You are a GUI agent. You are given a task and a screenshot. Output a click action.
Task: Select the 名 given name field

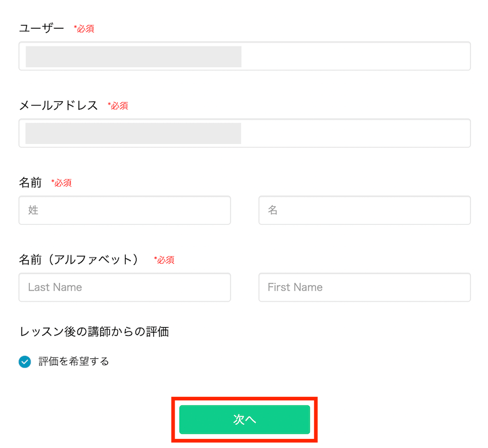click(x=364, y=210)
